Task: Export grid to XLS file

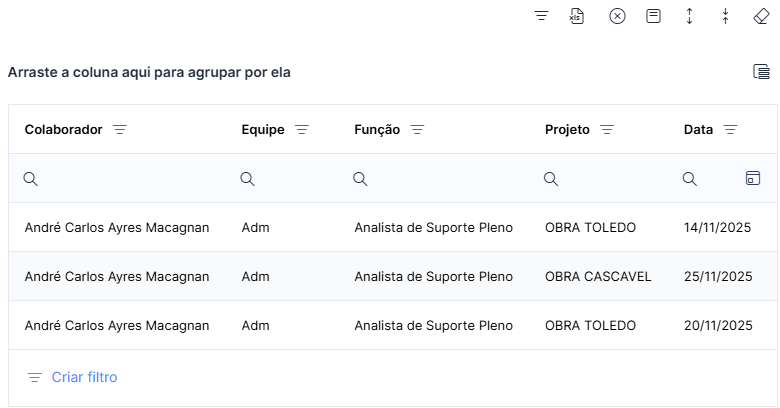Action: point(577,16)
